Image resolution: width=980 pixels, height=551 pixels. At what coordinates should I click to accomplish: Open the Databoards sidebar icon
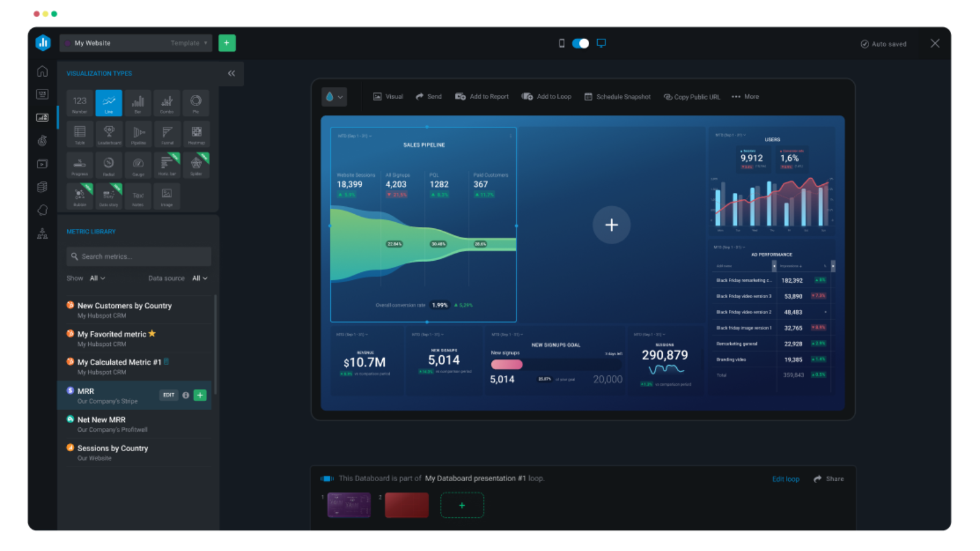pyautogui.click(x=42, y=118)
